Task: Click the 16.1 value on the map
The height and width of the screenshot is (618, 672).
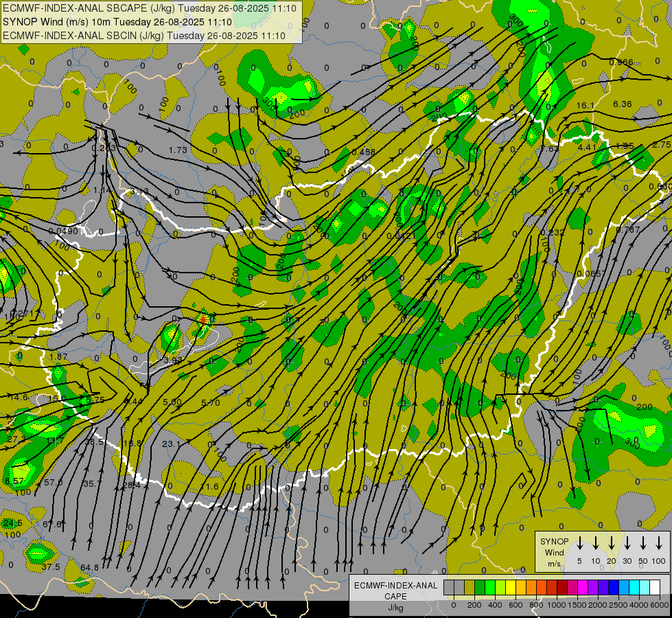Action: coord(586,105)
